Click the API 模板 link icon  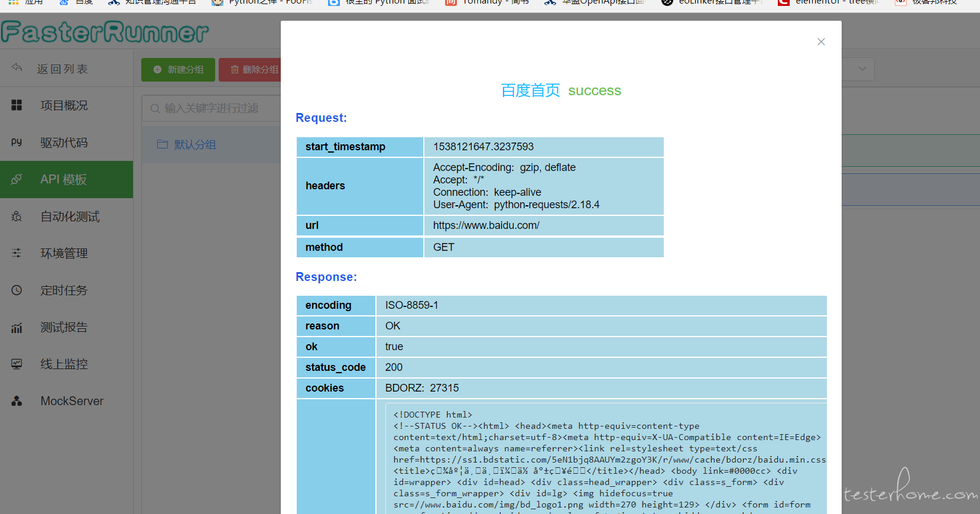click(x=17, y=179)
